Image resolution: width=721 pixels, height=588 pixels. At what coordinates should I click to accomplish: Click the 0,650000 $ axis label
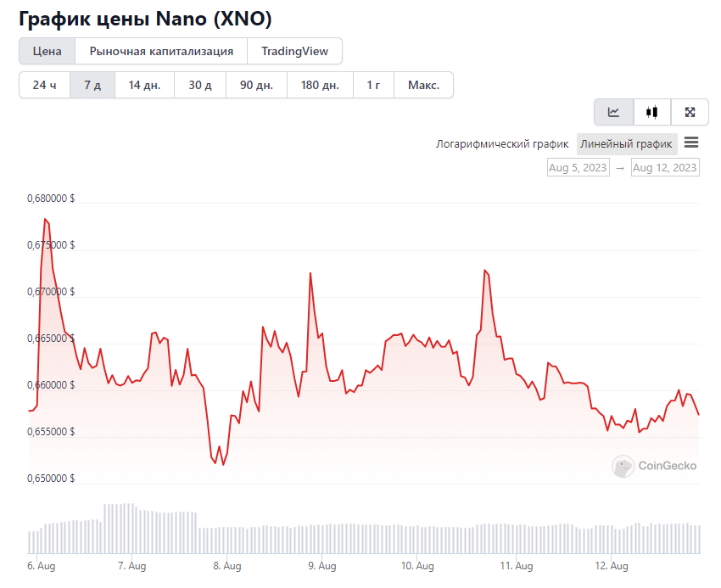tap(51, 479)
